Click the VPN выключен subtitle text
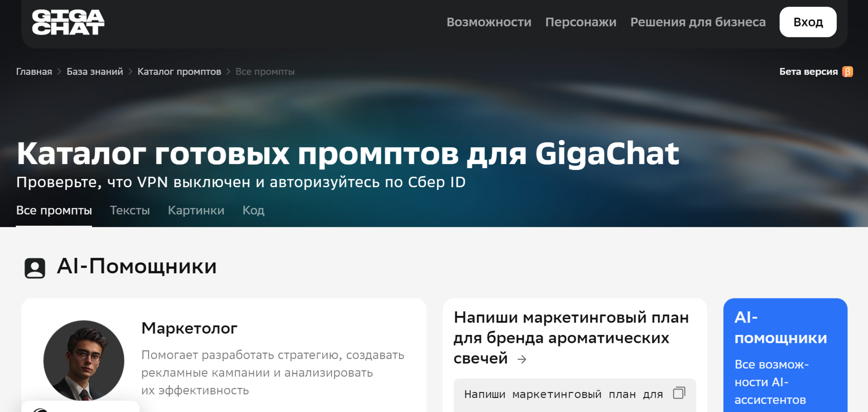 point(241,182)
